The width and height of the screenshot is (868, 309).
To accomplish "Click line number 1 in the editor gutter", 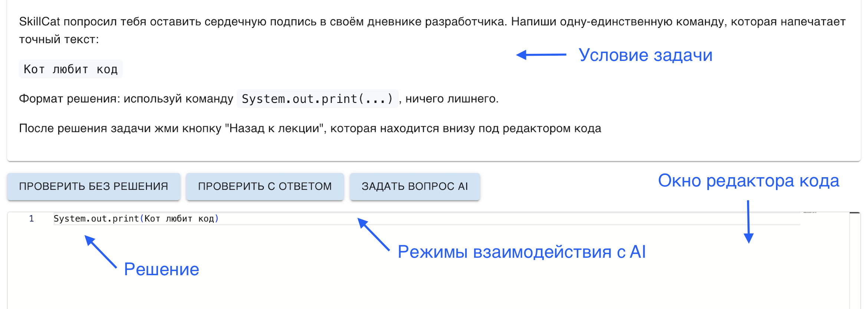I will tap(32, 218).
